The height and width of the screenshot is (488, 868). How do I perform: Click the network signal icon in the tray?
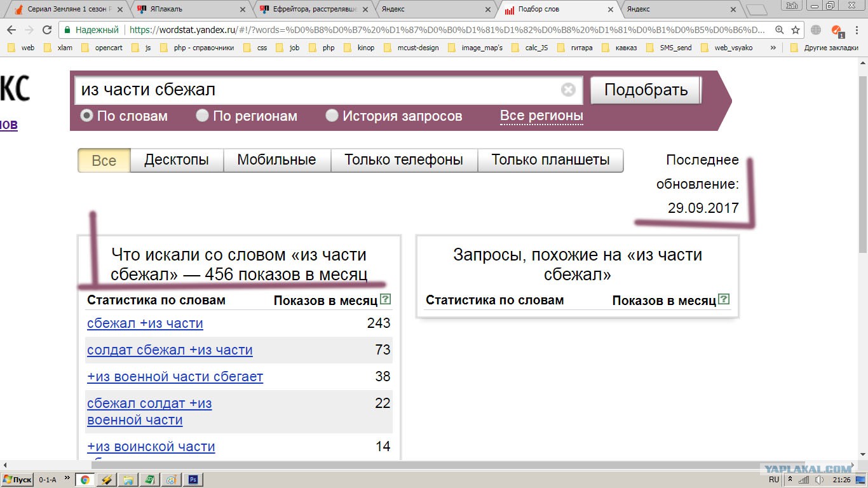[x=805, y=480]
